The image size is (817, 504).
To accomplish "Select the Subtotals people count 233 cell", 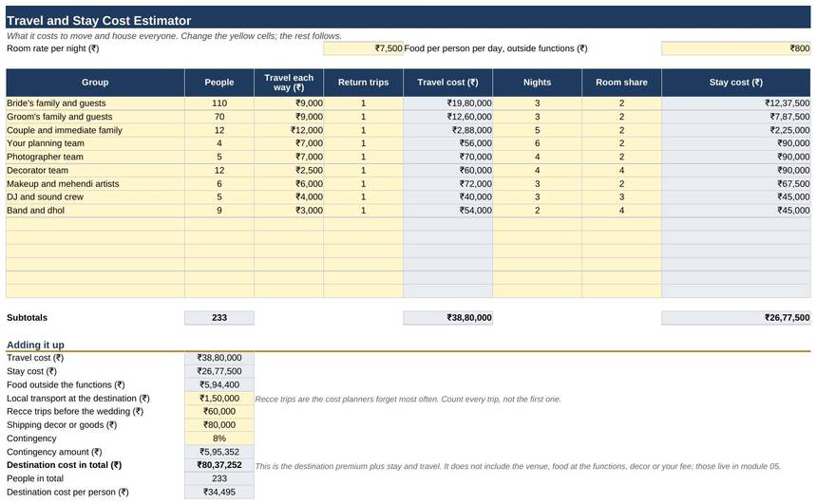I will 219,318.
